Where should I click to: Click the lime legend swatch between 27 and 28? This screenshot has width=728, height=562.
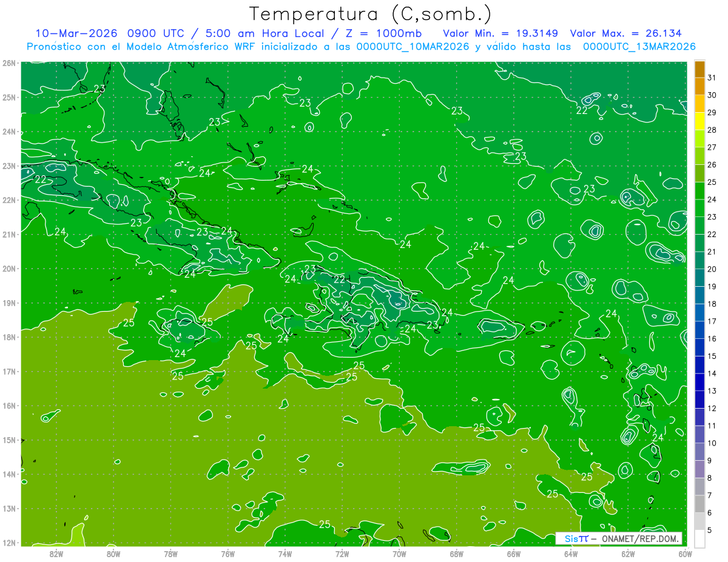(699, 139)
